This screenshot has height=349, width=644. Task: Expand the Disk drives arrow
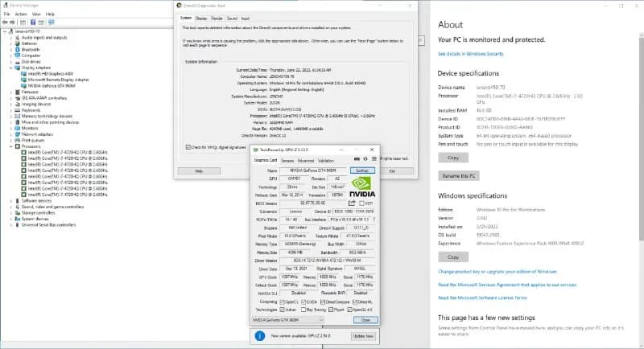[x=11, y=62]
